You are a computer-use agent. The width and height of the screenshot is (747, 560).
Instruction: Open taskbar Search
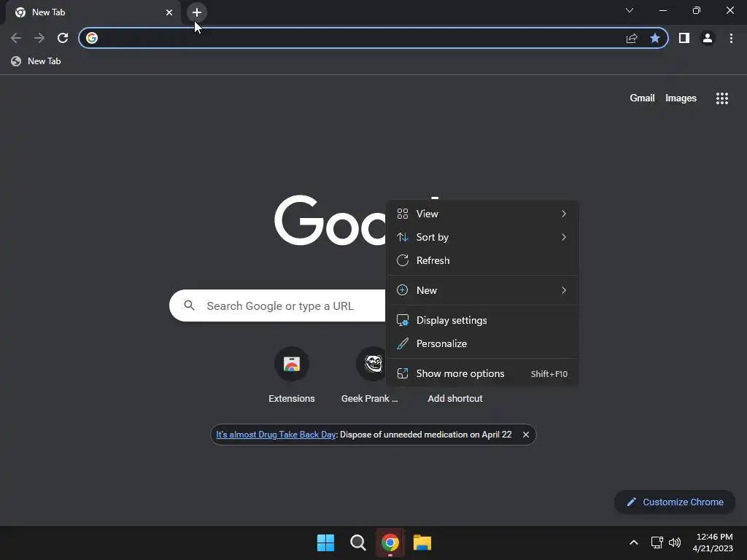[357, 542]
